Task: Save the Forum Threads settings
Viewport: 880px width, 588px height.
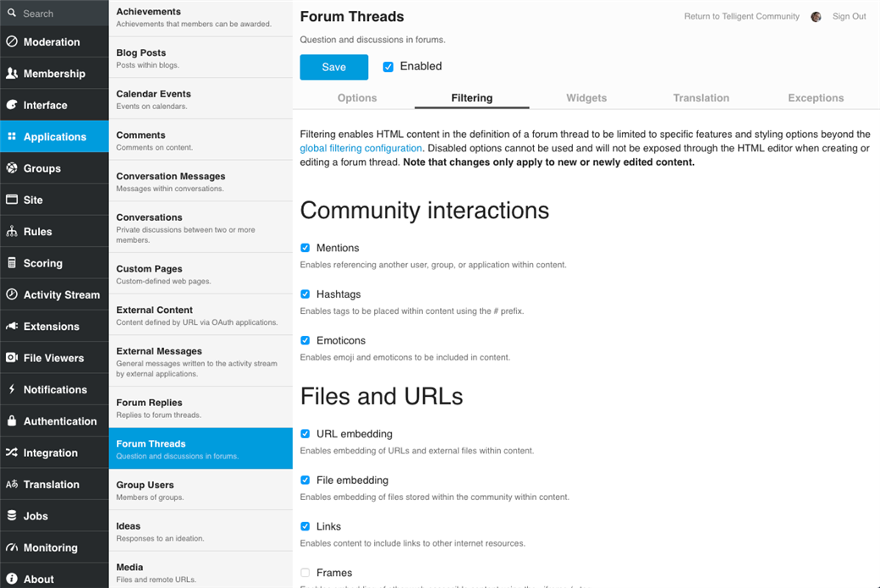Action: click(x=334, y=68)
